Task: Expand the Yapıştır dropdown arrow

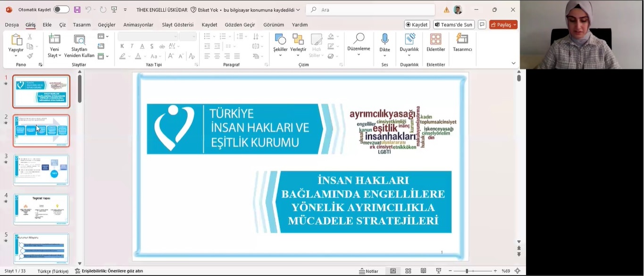Action: (x=16, y=56)
